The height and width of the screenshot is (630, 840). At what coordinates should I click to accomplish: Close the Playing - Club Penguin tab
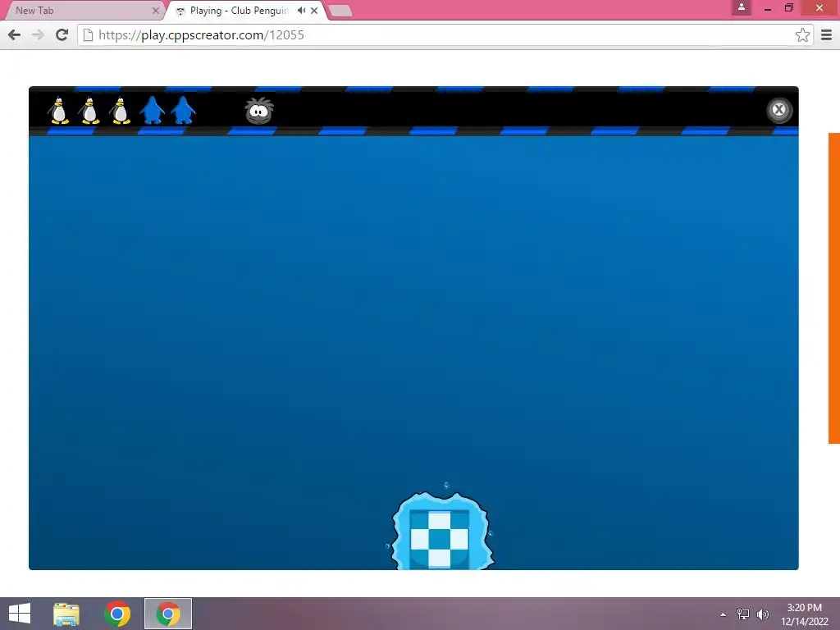pyautogui.click(x=314, y=10)
